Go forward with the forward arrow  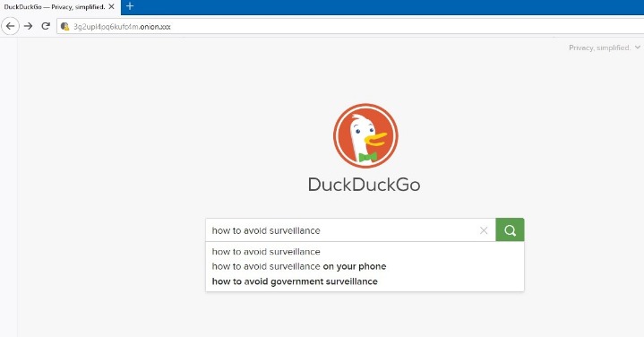pos(29,26)
